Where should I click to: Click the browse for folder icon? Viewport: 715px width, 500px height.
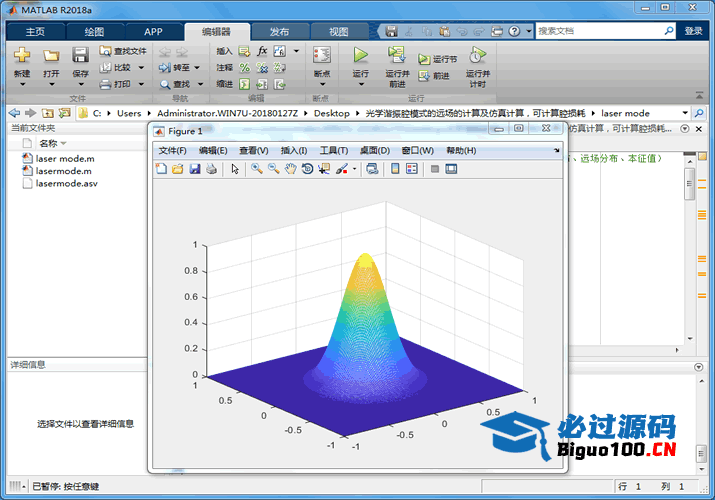click(x=64, y=113)
